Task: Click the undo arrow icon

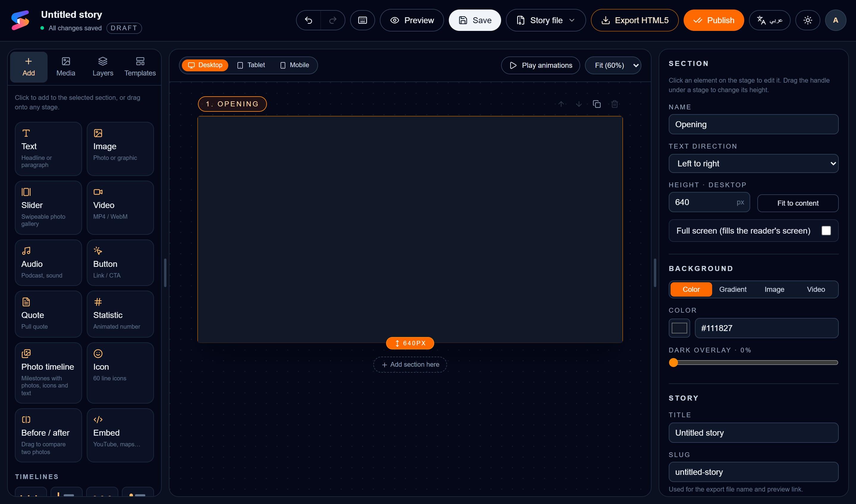Action: (308, 21)
